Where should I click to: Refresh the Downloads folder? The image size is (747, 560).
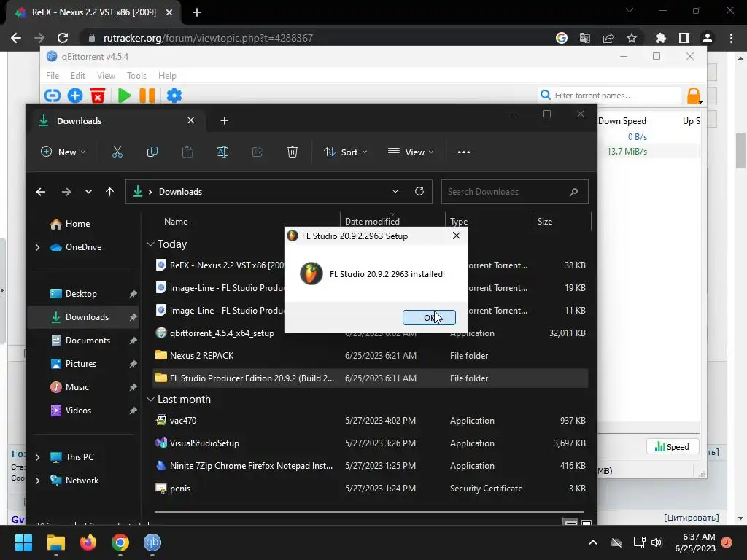(x=419, y=191)
